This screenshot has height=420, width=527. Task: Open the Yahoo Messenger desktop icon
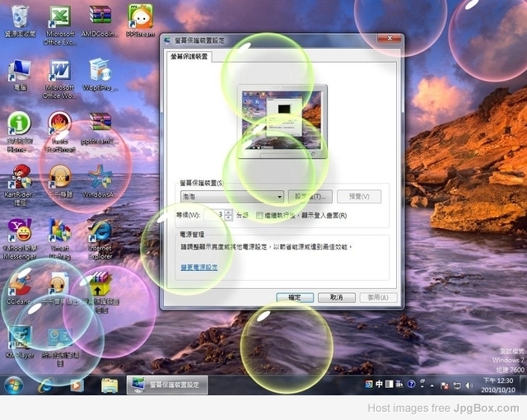[20, 239]
